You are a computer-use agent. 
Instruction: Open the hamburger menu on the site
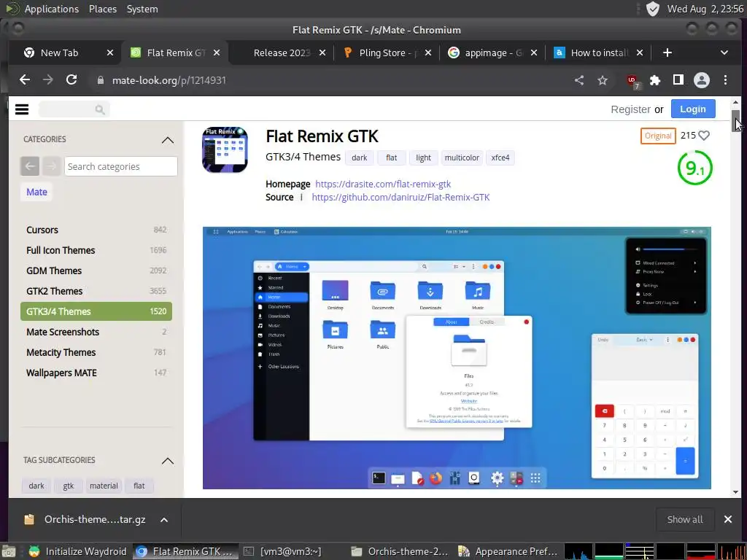pos(22,109)
